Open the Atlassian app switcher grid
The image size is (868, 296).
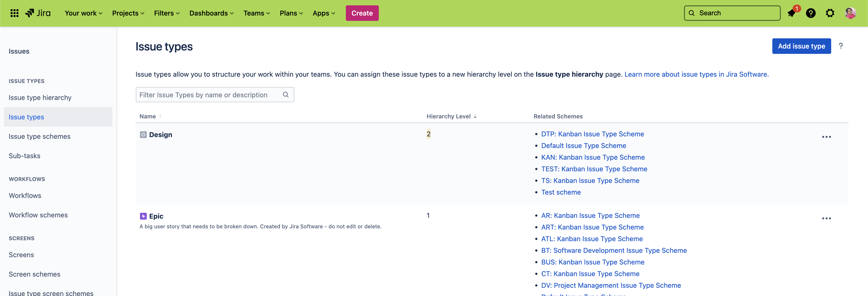click(x=14, y=13)
